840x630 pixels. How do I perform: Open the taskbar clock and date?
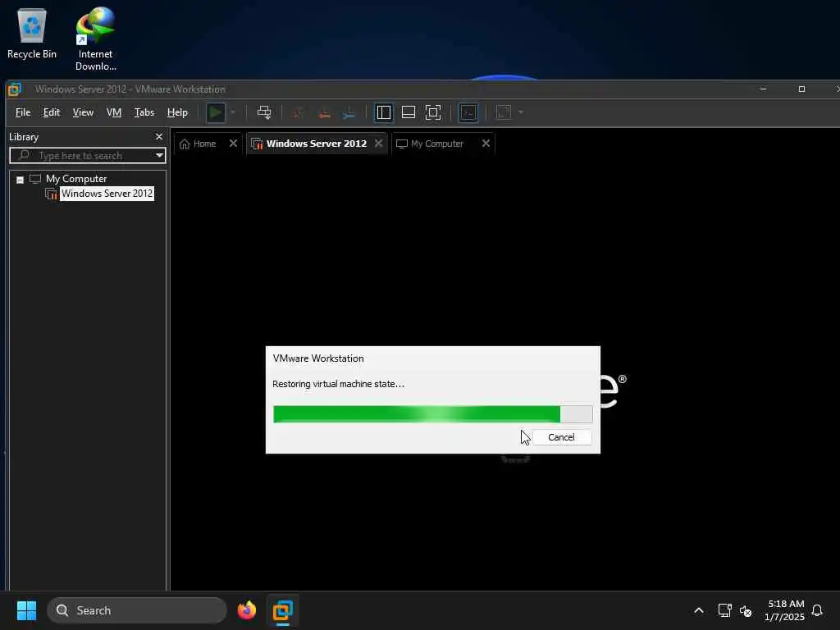click(x=784, y=610)
